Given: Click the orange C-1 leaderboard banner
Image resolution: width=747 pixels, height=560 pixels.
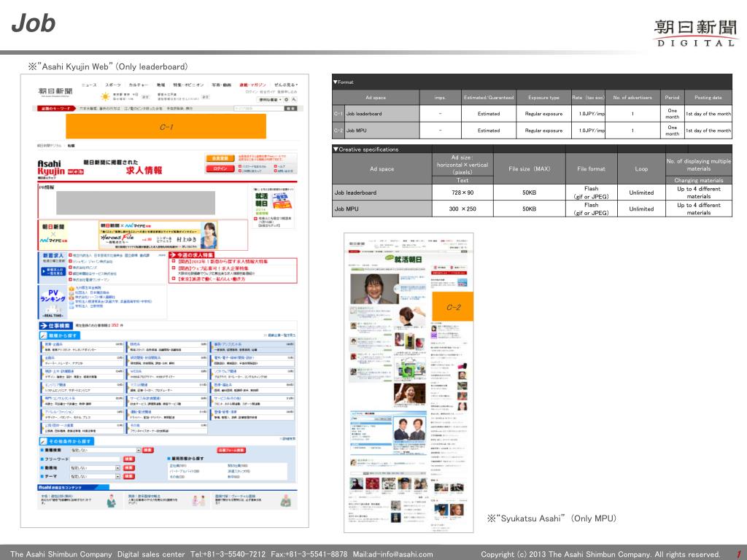Looking at the screenshot, I should (x=166, y=127).
